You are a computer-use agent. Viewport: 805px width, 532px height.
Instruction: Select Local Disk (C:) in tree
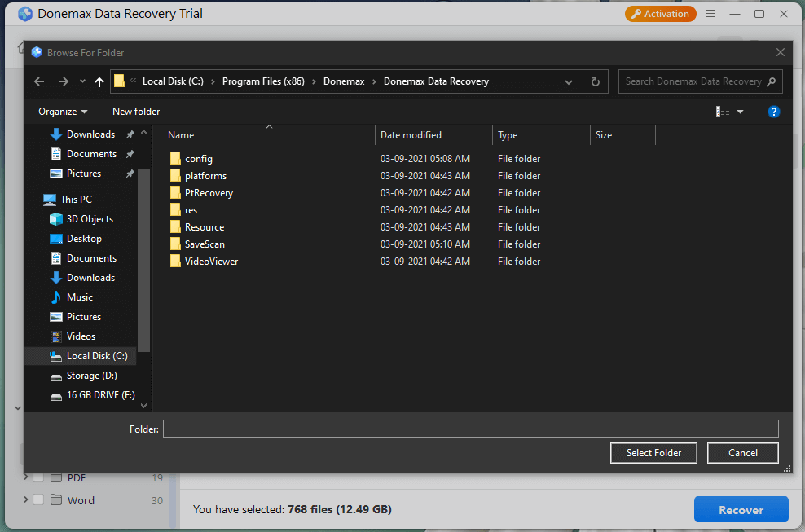(81, 356)
